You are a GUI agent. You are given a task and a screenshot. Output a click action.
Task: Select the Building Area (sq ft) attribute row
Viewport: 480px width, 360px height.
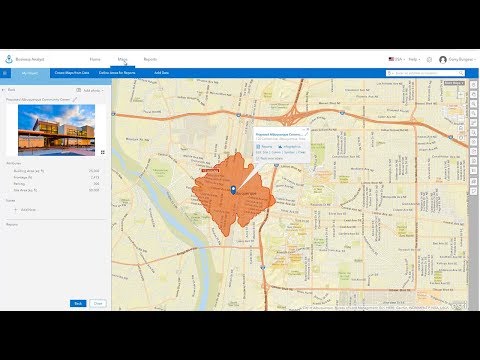click(x=56, y=171)
